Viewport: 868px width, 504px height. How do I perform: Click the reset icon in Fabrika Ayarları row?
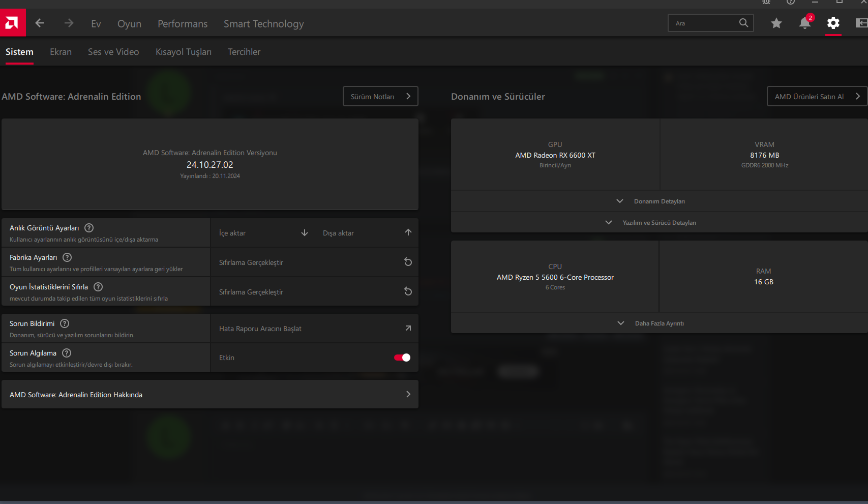click(408, 262)
